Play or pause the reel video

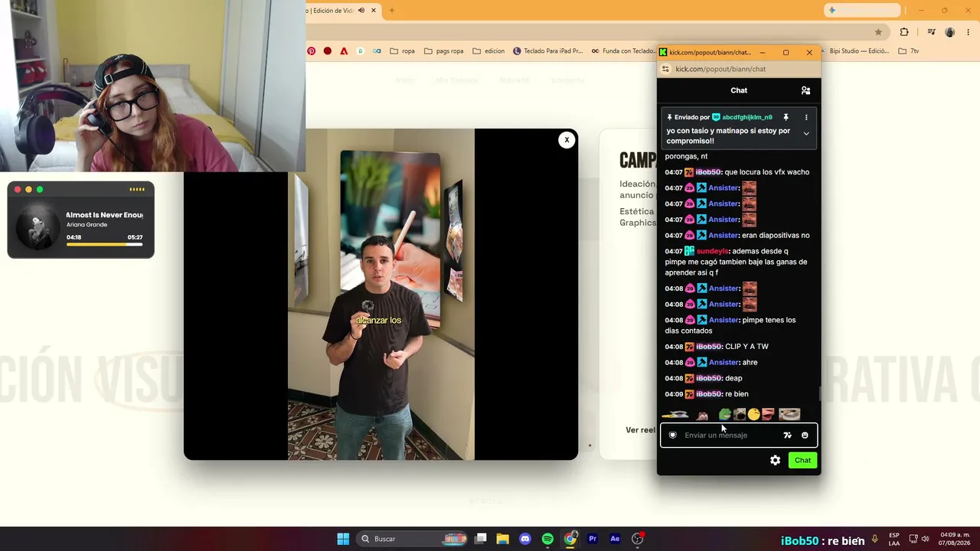381,294
